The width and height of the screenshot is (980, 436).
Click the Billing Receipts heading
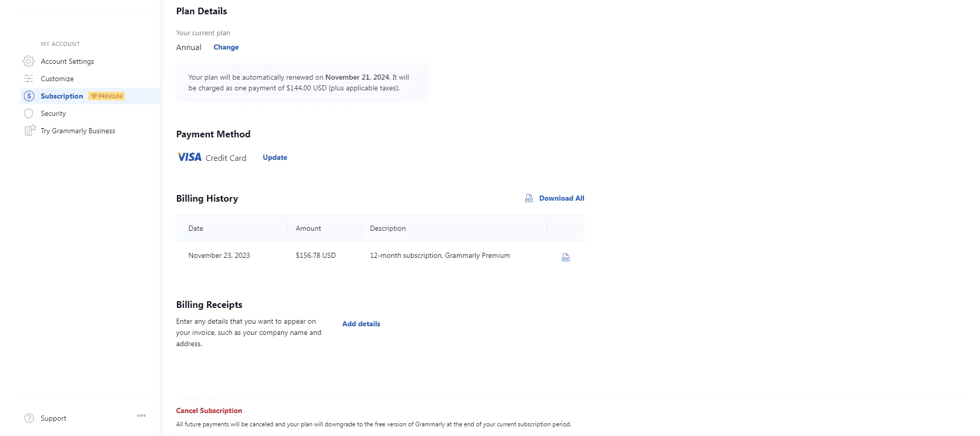click(209, 305)
